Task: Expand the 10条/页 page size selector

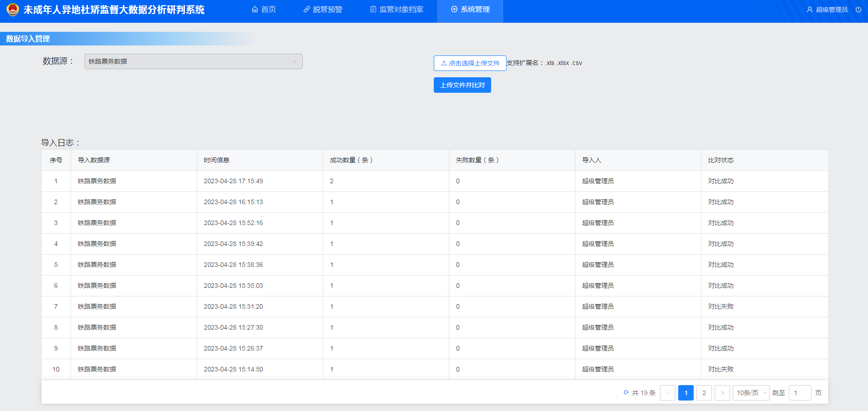Action: pos(751,393)
